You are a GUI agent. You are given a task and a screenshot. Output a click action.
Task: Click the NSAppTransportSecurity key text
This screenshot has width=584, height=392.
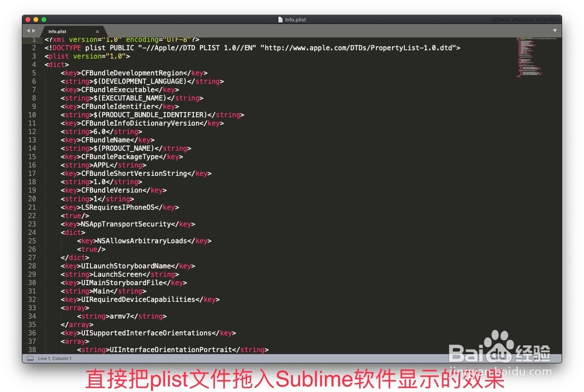click(x=126, y=224)
